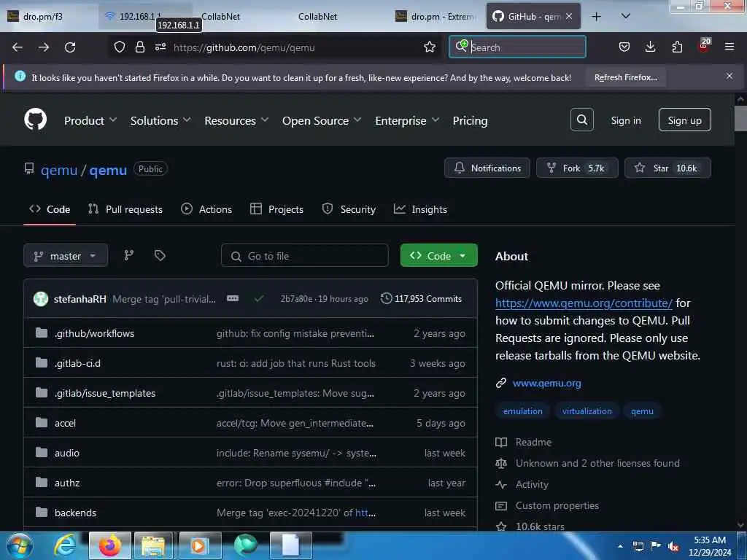Click the page vertical scrollbar thumb

tap(740, 118)
